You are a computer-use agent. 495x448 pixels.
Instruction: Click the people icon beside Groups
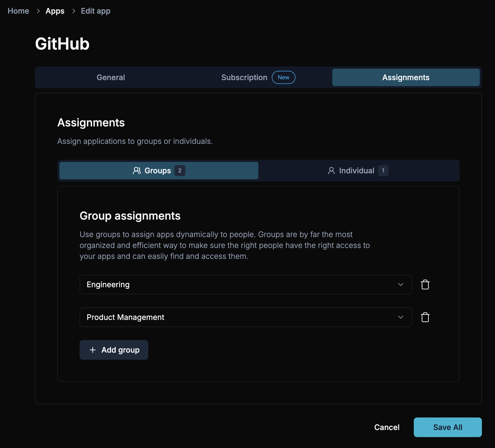point(137,171)
